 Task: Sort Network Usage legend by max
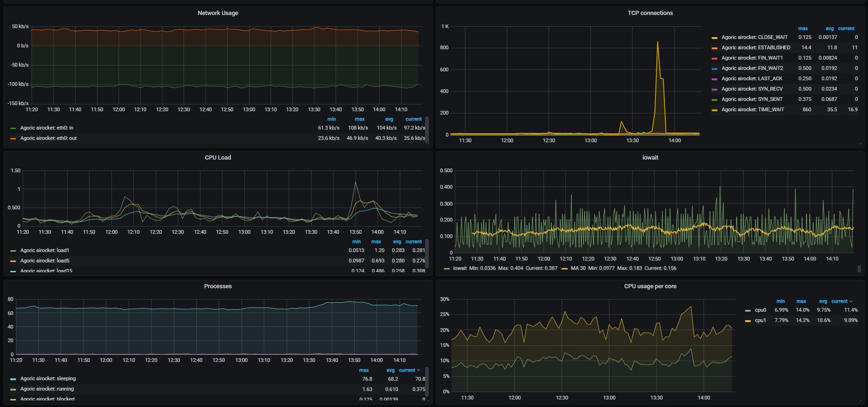[360, 119]
